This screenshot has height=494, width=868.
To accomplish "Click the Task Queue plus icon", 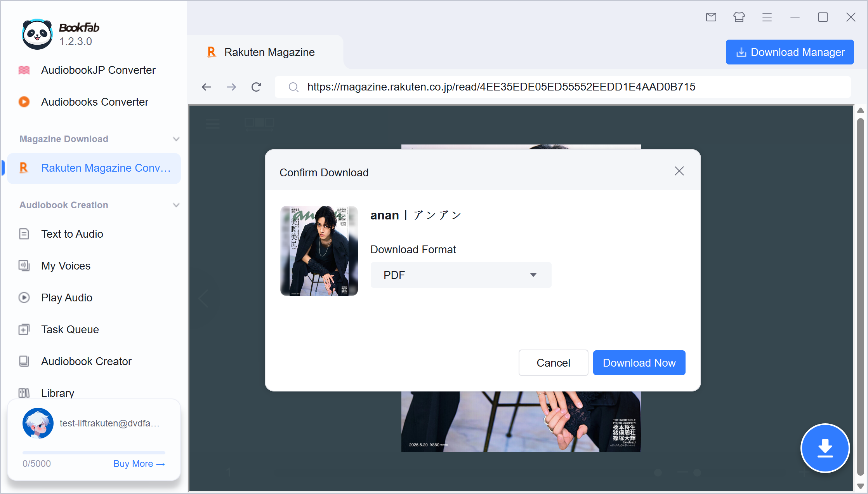I will (24, 329).
